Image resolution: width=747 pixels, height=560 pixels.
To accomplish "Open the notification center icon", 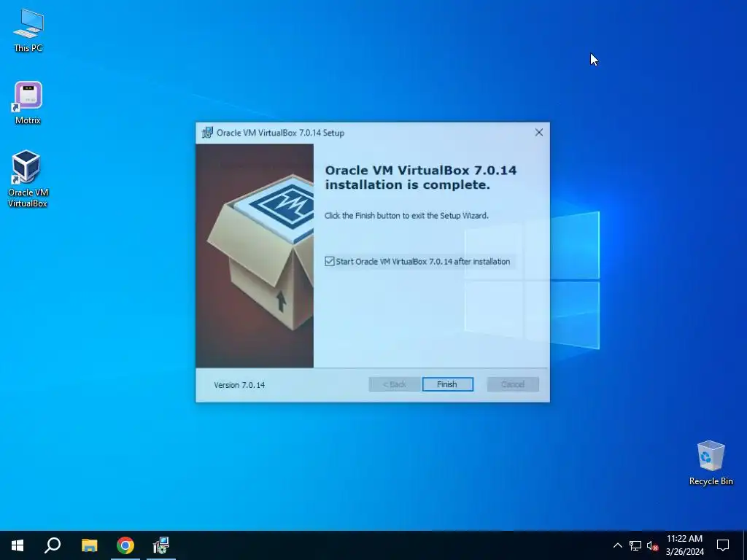I will click(x=723, y=545).
